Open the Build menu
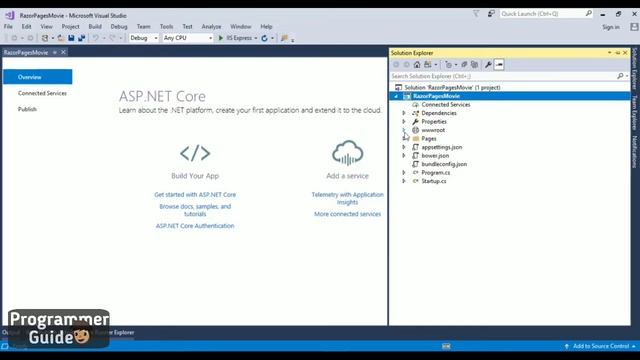This screenshot has width=640, height=360. [x=95, y=27]
